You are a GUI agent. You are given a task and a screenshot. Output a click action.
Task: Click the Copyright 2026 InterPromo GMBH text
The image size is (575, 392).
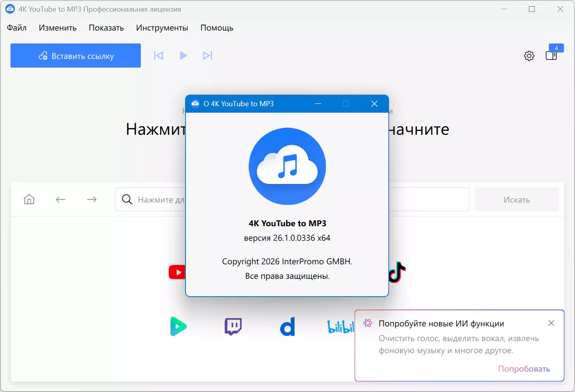[x=287, y=262]
